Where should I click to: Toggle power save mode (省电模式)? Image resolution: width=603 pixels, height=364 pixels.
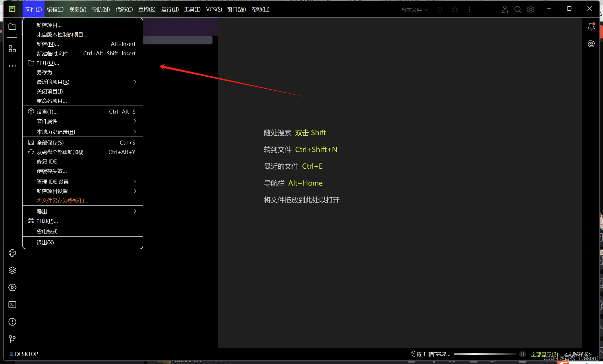pyautogui.click(x=47, y=231)
